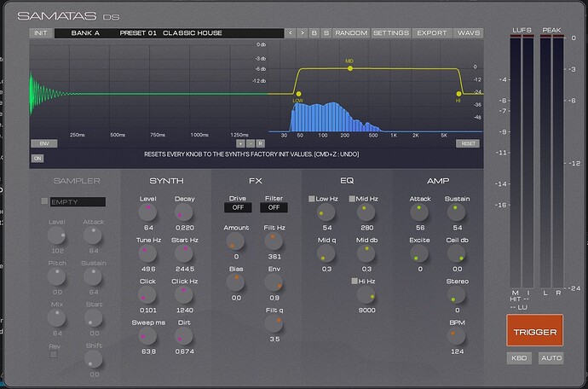Toggle the Sampler enable checkbox next to EMPTY
Screen dimensions: 588x389
coord(44,201)
